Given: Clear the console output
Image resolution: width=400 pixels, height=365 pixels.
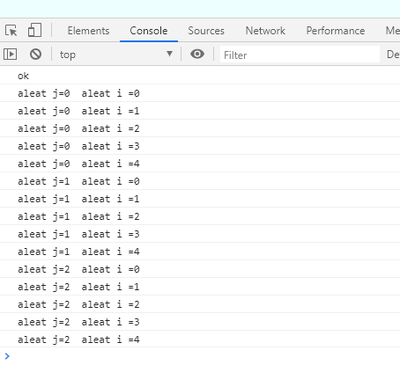Looking at the screenshot, I should [35, 54].
